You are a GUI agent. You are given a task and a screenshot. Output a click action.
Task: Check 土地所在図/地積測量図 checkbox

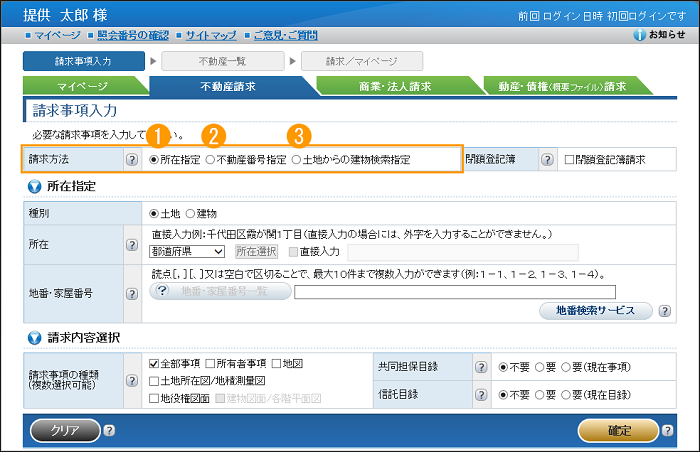coord(154,381)
